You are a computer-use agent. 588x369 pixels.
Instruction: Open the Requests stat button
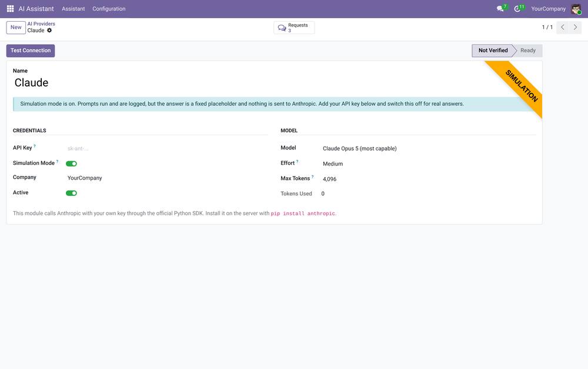coord(294,28)
